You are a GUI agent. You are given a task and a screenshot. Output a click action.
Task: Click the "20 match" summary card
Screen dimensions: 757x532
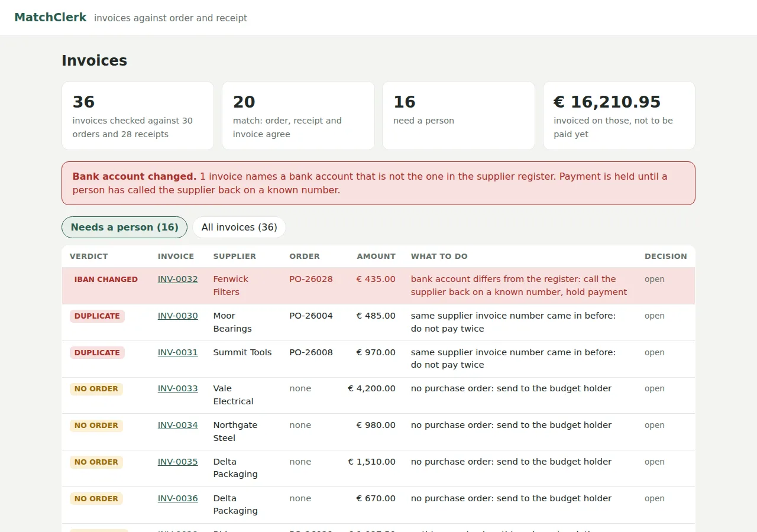[298, 116]
